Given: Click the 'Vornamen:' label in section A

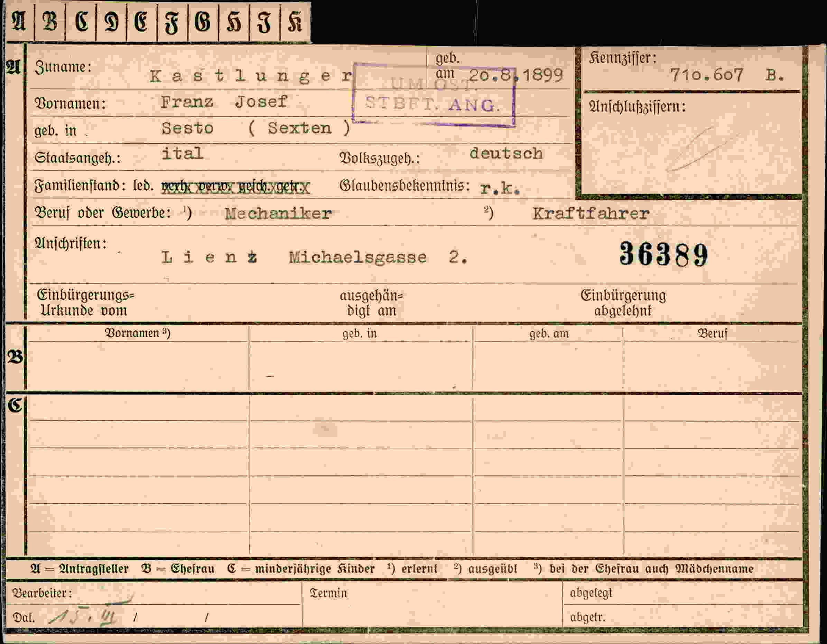Looking at the screenshot, I should click(x=70, y=103).
